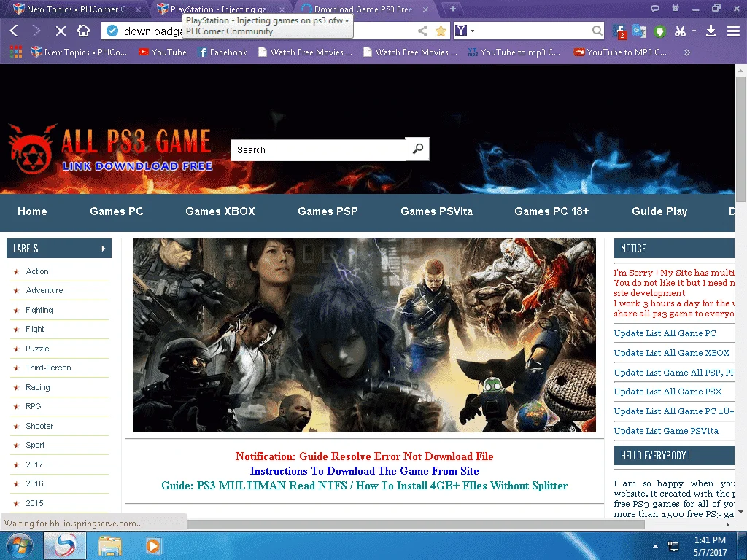Viewport: 747px width, 560px height.
Task: Open the translate extension icon
Action: [x=639, y=31]
